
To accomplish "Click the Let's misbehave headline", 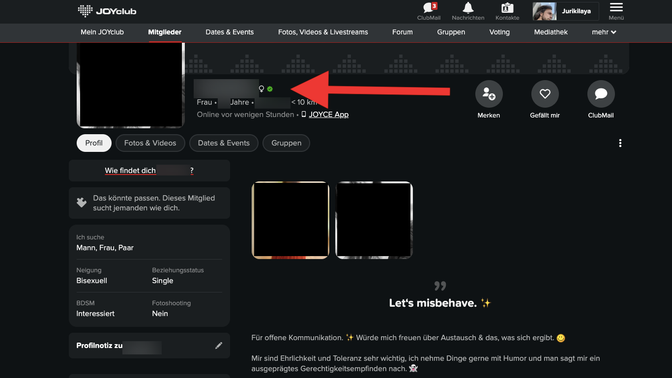I will point(440,303).
